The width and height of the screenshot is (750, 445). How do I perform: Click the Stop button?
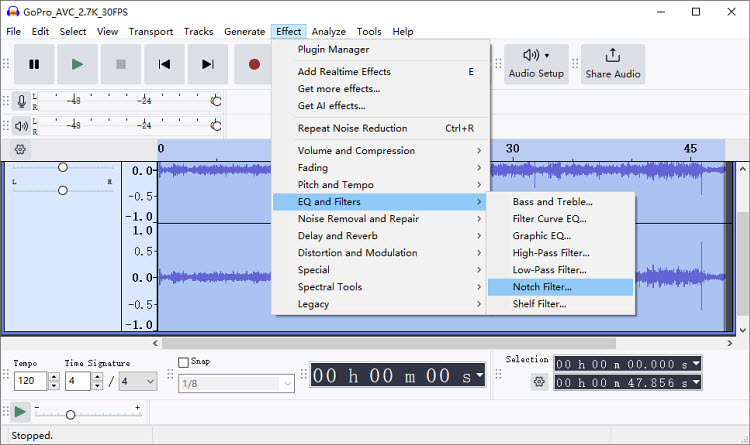coord(121,64)
